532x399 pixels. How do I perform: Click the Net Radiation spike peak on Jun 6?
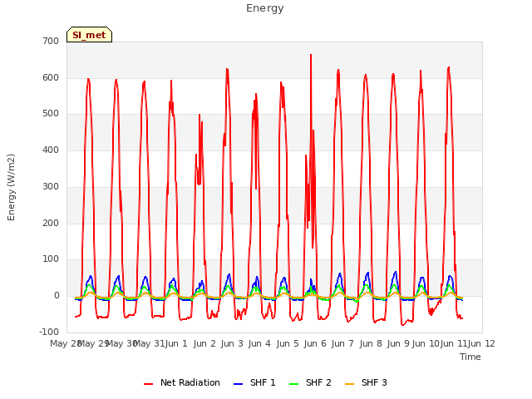pyautogui.click(x=311, y=55)
